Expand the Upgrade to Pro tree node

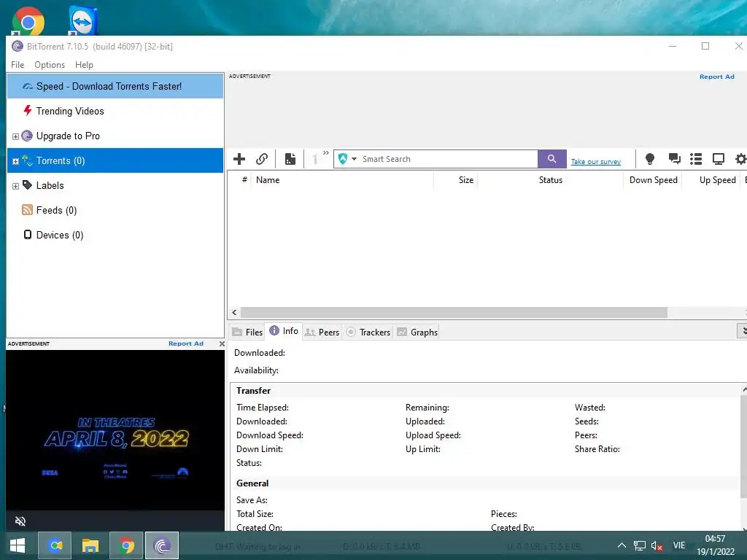pyautogui.click(x=16, y=136)
